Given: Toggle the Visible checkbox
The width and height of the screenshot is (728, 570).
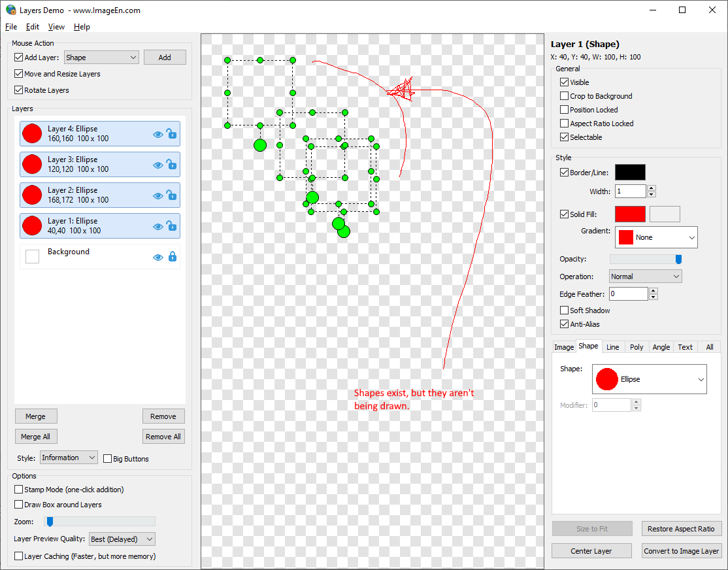Looking at the screenshot, I should (564, 82).
